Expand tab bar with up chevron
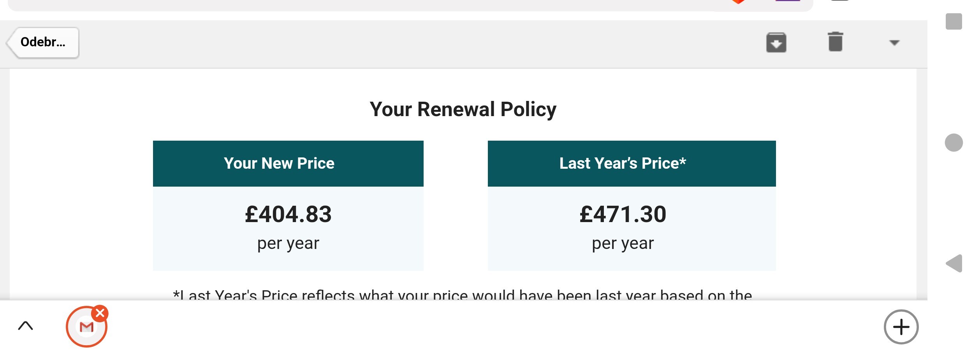Viewport: 980px width, 353px height. [x=26, y=326]
